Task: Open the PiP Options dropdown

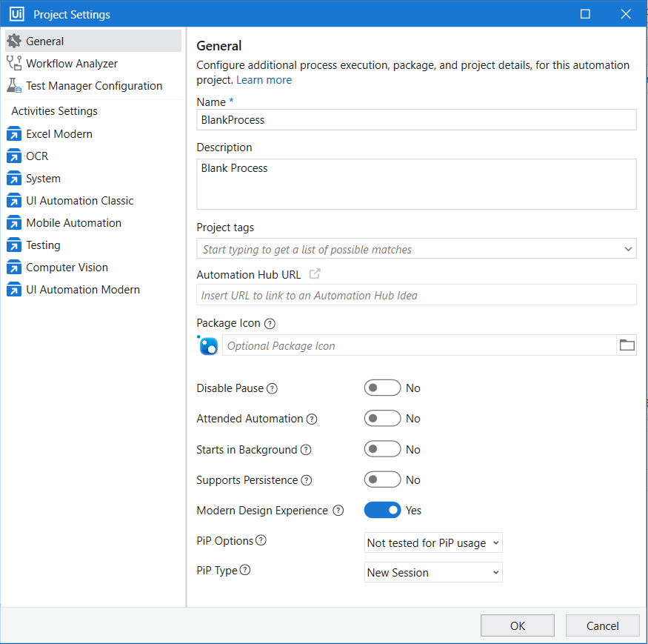Action: [433, 542]
